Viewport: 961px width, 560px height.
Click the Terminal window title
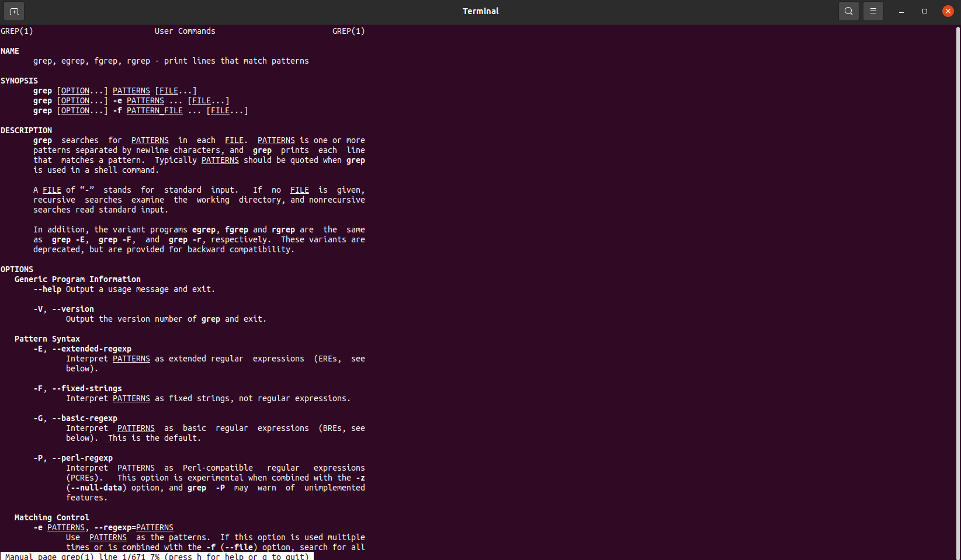480,11
